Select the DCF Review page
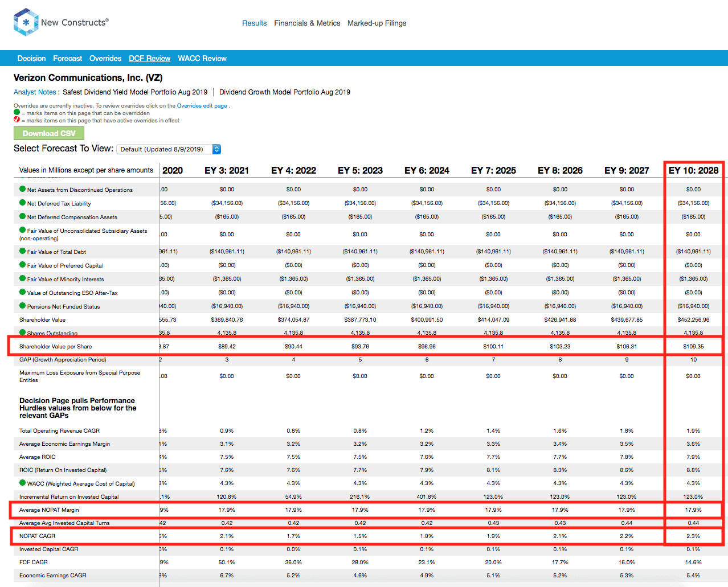 pos(149,58)
